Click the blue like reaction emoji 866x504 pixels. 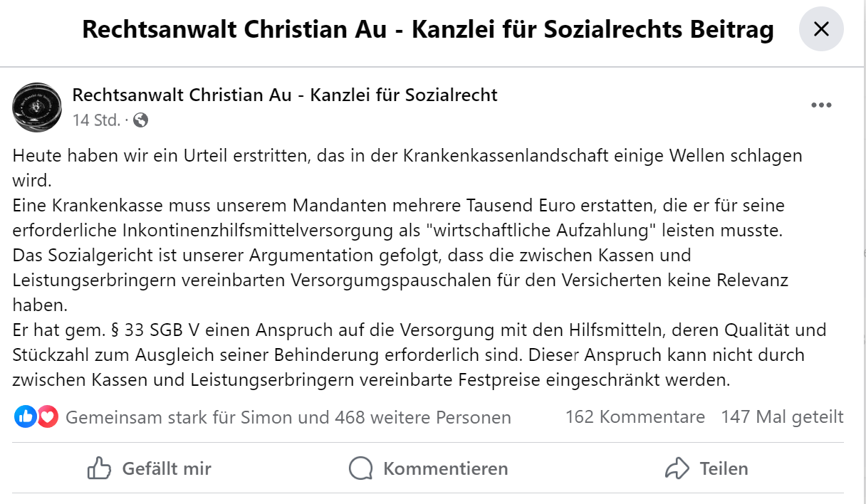coord(25,417)
